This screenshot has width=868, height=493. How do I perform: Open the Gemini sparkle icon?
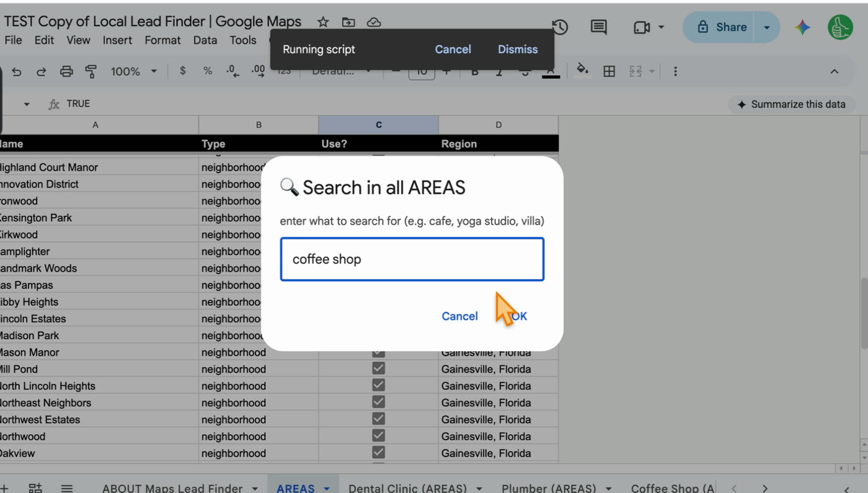click(803, 27)
